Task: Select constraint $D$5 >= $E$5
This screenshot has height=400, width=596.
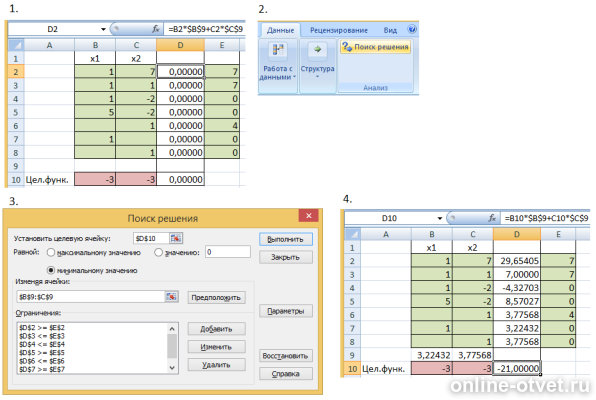Action: (42, 352)
